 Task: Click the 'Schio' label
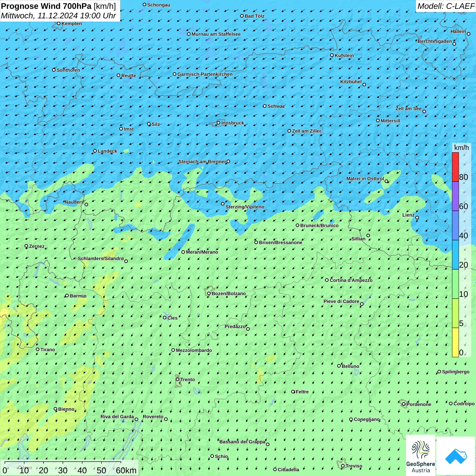click(x=221, y=456)
